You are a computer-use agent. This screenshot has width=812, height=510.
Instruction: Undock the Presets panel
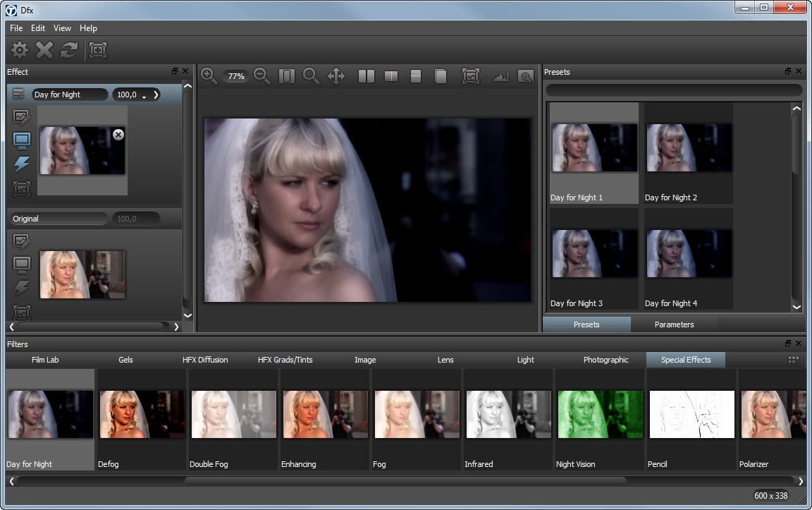coord(787,71)
